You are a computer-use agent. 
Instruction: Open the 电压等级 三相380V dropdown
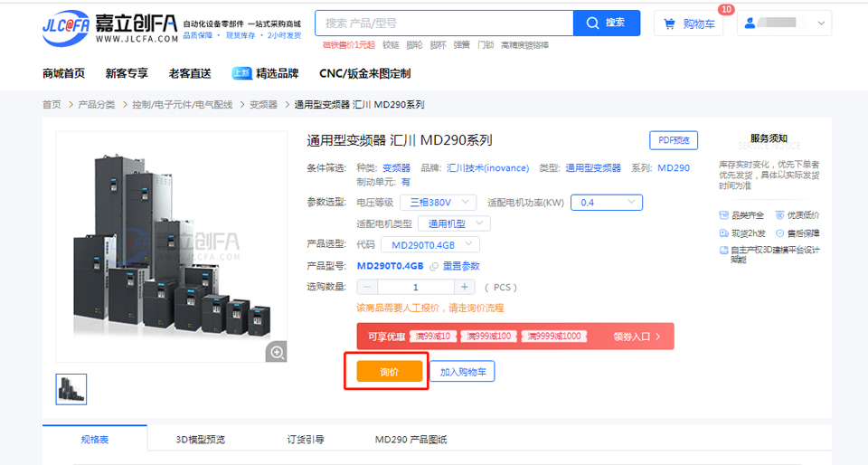(x=438, y=203)
